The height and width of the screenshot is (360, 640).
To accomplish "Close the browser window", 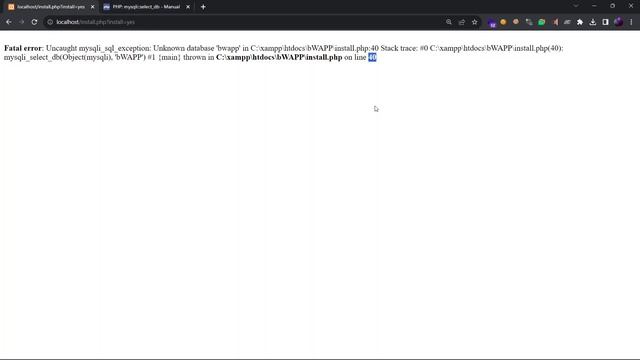I will coord(631,6).
